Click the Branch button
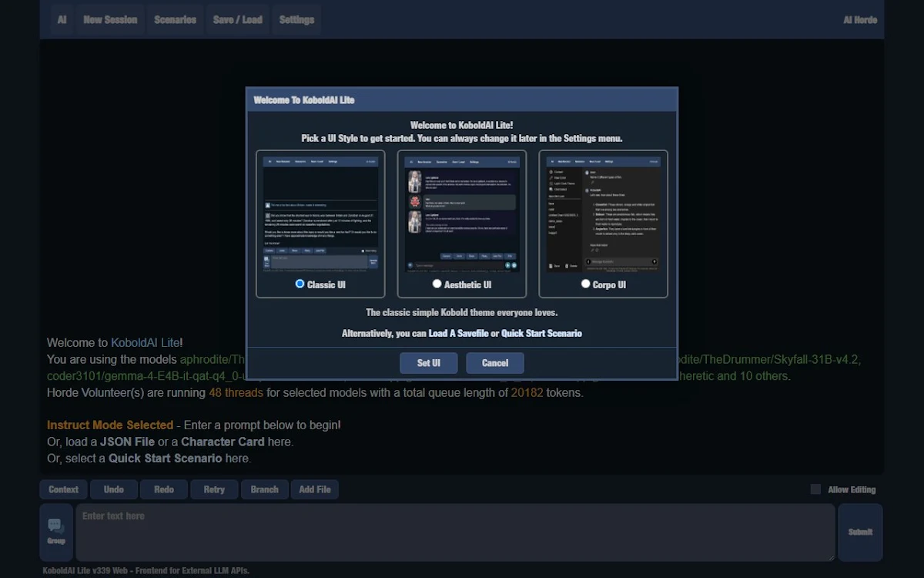The height and width of the screenshot is (578, 924). coord(265,489)
